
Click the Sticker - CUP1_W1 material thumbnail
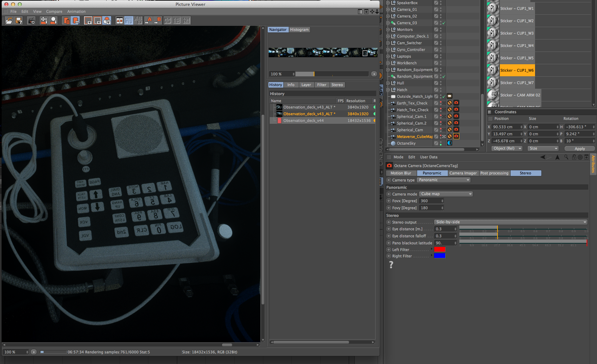[x=492, y=8]
